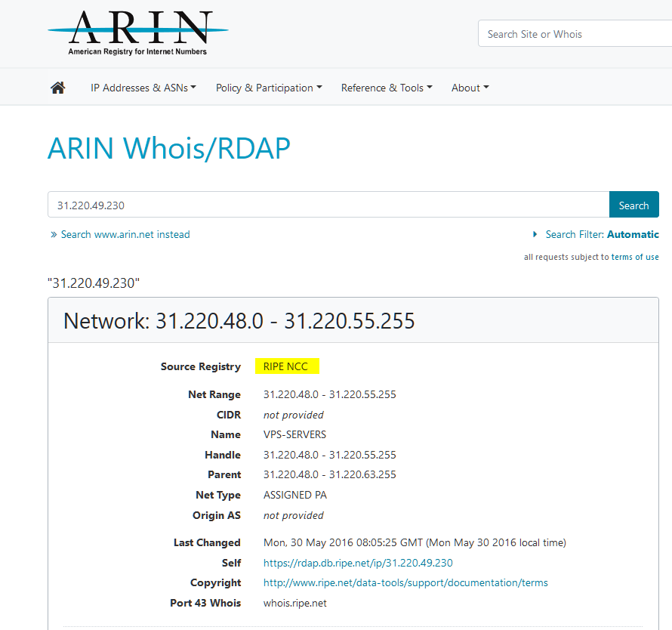Select whois.ripe.net Port 43 value
The height and width of the screenshot is (630, 672).
[295, 603]
